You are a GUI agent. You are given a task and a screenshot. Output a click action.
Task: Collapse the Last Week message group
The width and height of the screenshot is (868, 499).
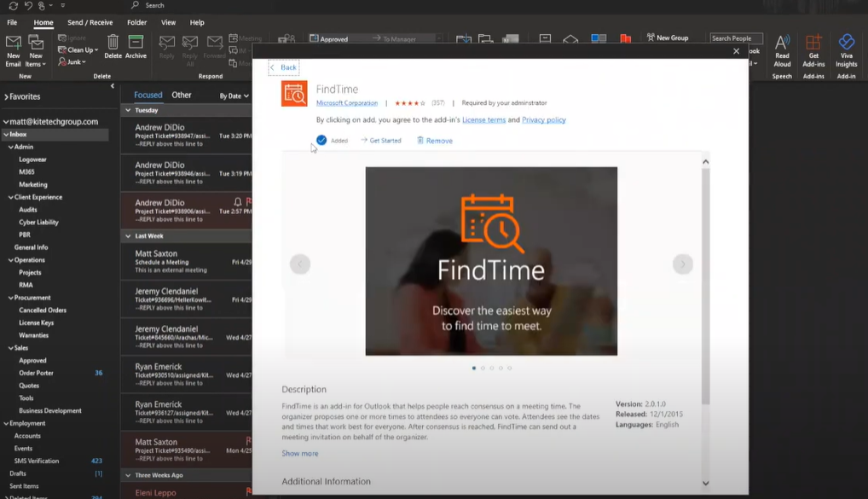pyautogui.click(x=128, y=236)
